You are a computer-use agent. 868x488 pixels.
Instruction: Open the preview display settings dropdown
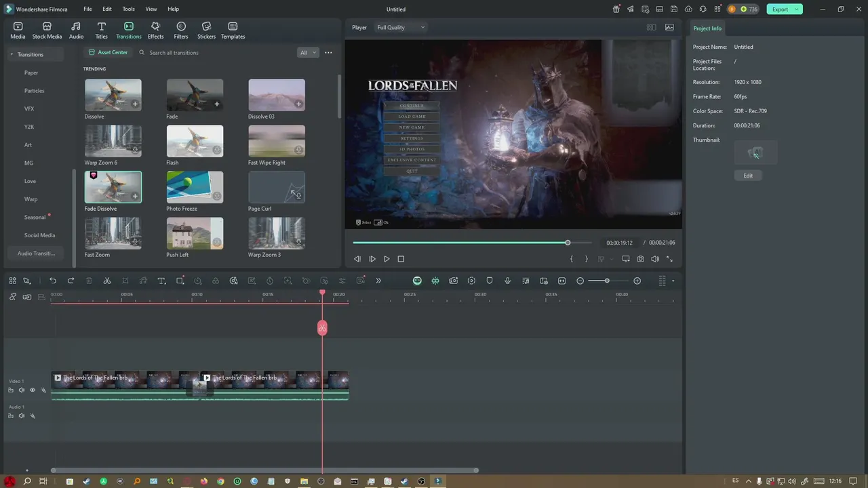(625, 259)
